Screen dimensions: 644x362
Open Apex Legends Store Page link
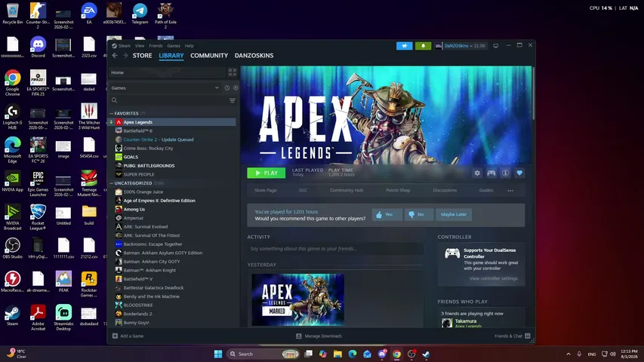(265, 191)
